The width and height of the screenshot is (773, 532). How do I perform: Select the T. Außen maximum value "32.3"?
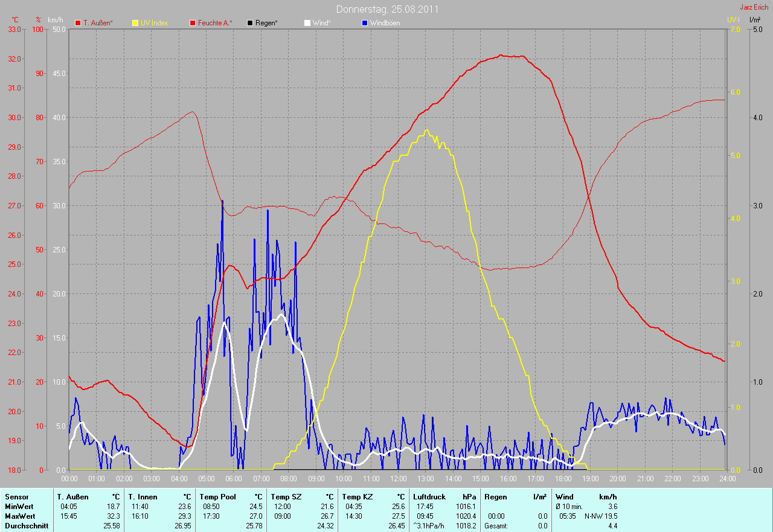(x=113, y=516)
